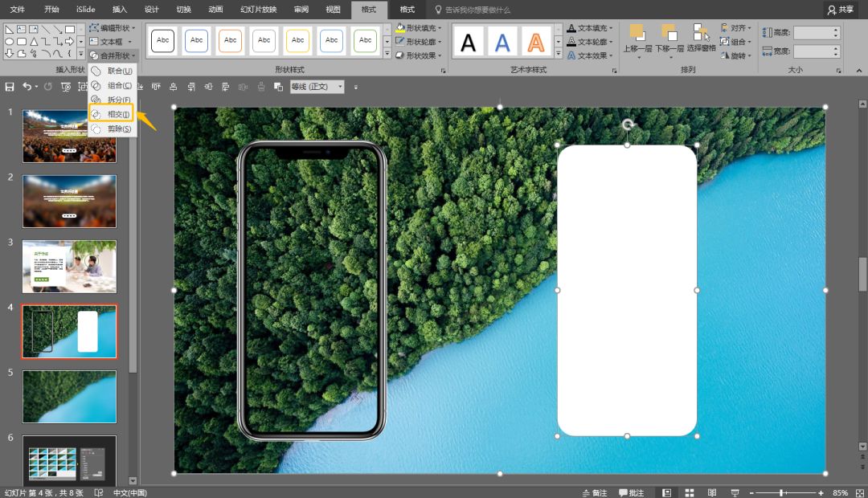The width and height of the screenshot is (868, 498).
Task: Switch to slide sorter view icon
Action: click(690, 492)
